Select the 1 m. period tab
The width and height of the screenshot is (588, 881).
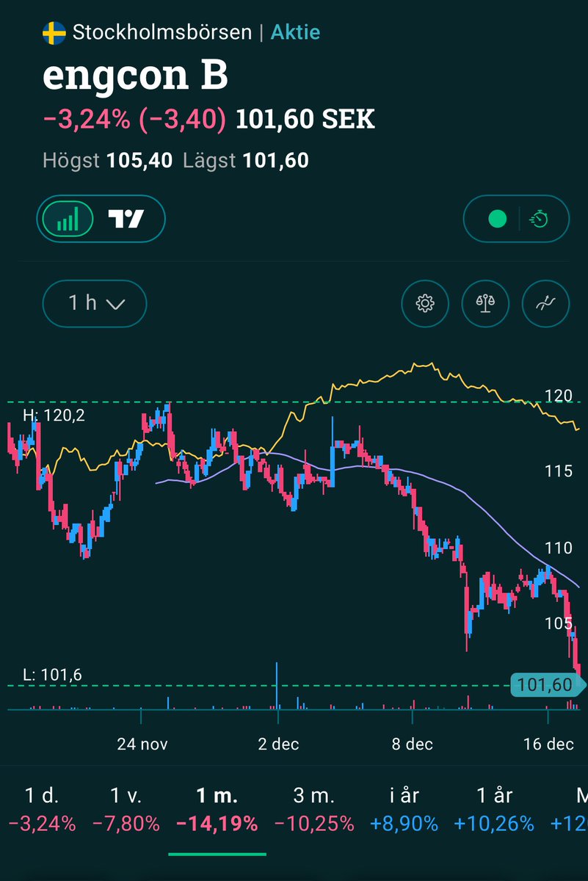click(217, 809)
